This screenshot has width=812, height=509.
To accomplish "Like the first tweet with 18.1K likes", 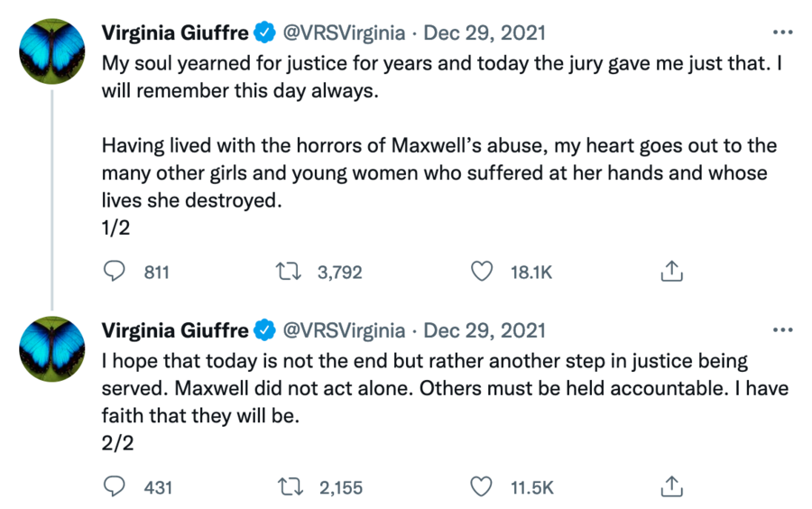I will point(484,271).
